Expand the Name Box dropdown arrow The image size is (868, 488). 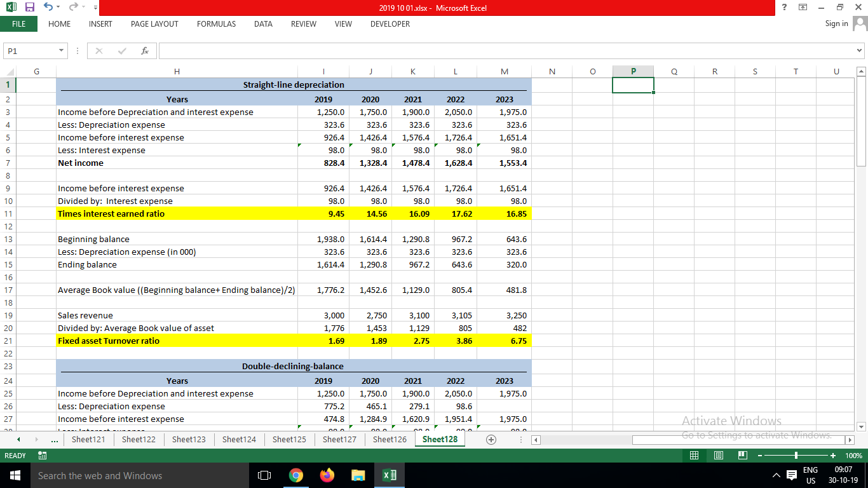coord(62,50)
